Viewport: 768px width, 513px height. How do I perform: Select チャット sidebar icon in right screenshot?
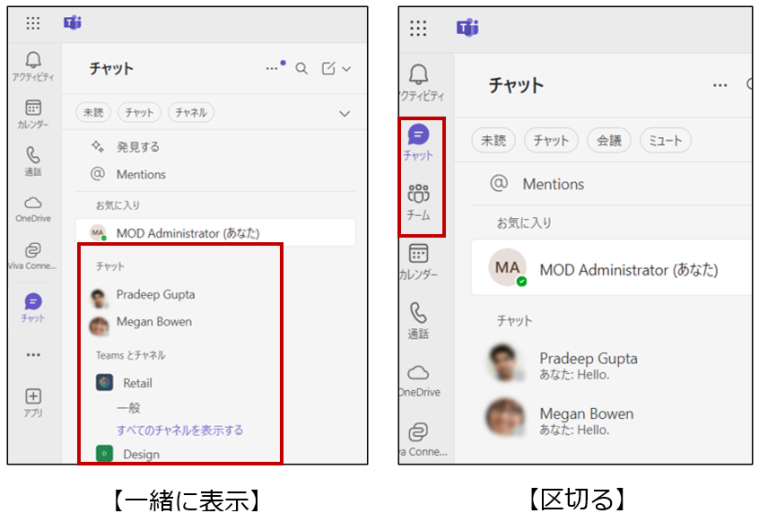[x=418, y=143]
